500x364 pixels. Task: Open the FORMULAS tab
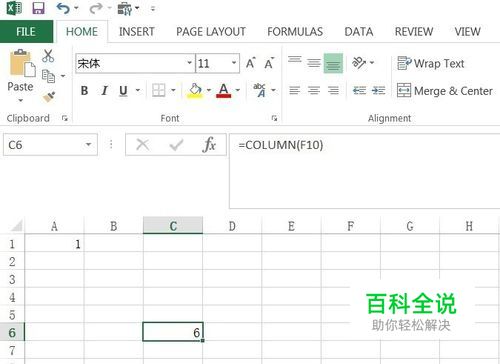click(x=295, y=32)
